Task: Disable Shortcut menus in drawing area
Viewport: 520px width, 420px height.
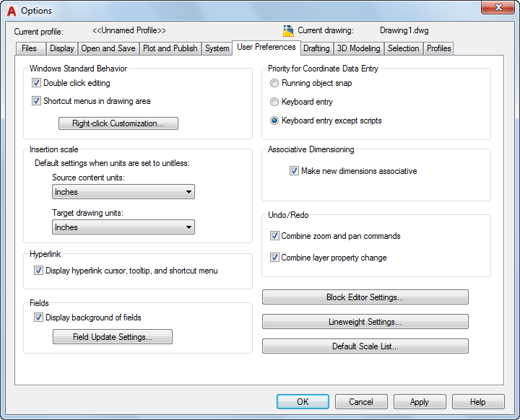Action: click(37, 101)
